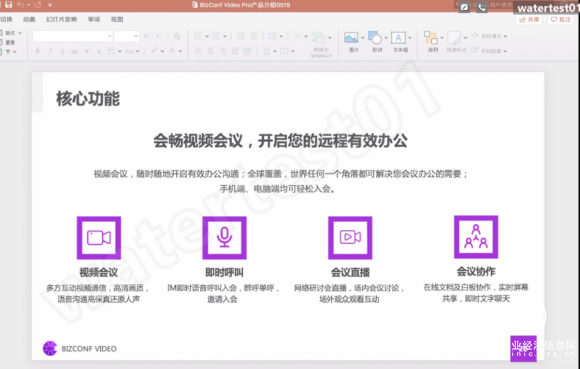Click the justify text icon

[235, 51]
